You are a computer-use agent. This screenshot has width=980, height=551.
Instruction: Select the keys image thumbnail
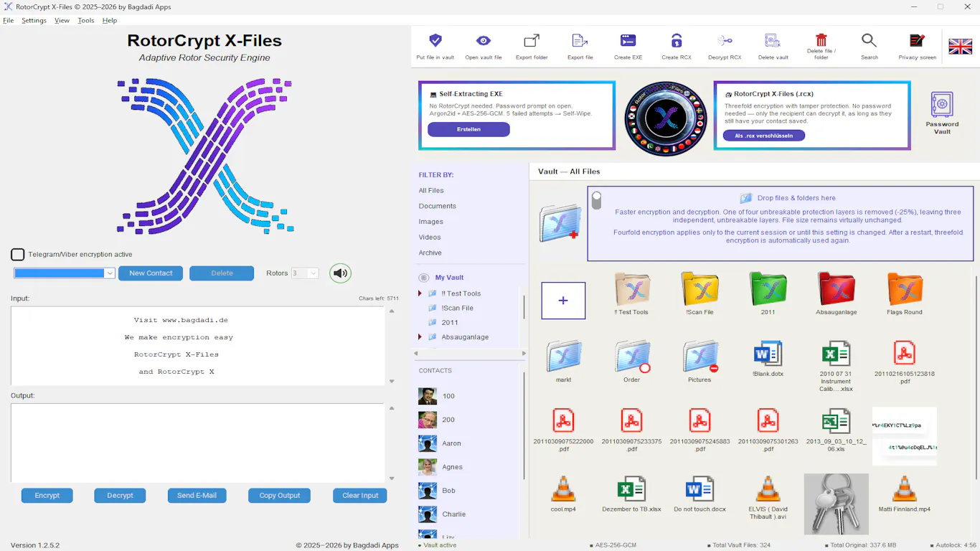coord(836,504)
